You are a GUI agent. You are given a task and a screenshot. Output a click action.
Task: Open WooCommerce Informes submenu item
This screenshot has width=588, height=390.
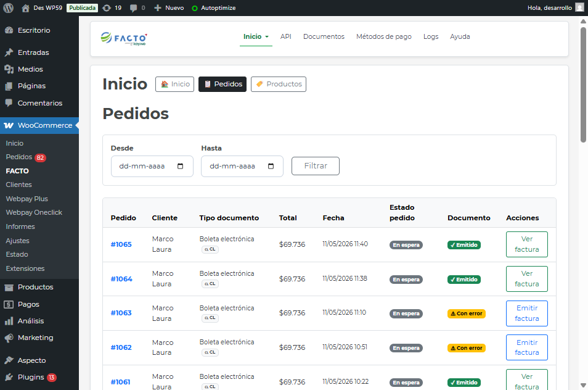pos(20,226)
